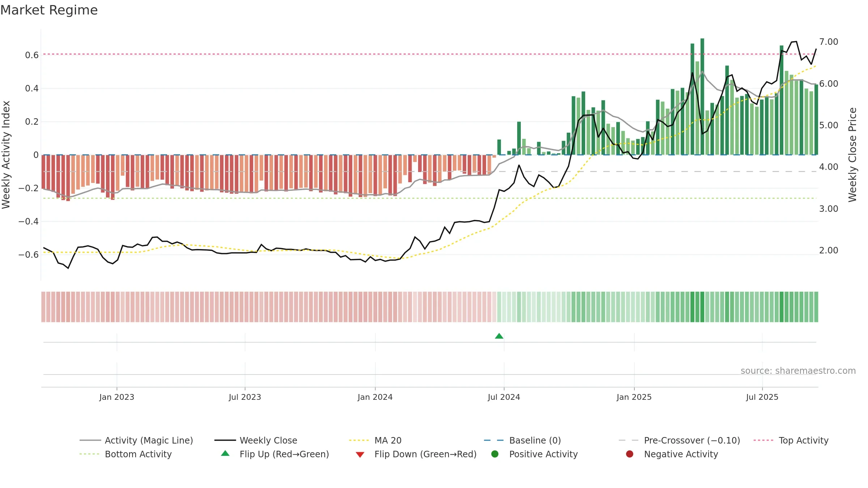This screenshot has height=488, width=868.
Task: Click the Jul 2023 x-axis label
Action: point(245,397)
